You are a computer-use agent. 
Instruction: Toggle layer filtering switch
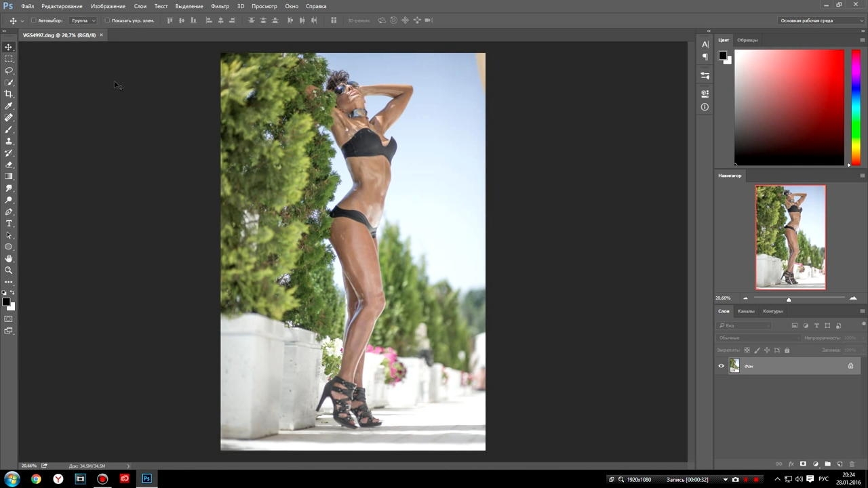coord(863,325)
